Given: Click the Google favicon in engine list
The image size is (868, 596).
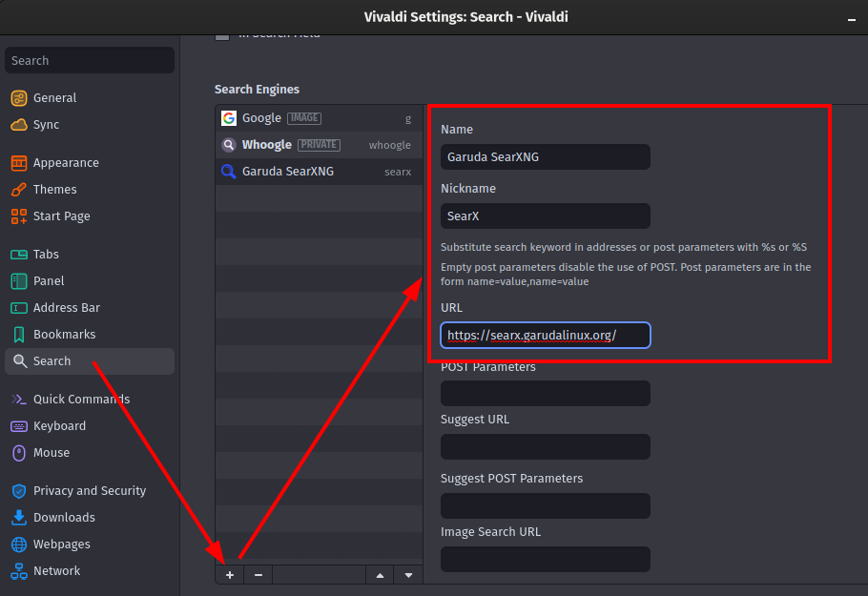Looking at the screenshot, I should [229, 118].
